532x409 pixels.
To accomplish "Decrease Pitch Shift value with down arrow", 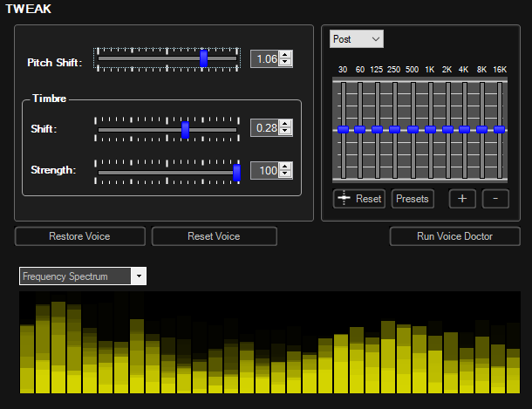I will (x=285, y=64).
